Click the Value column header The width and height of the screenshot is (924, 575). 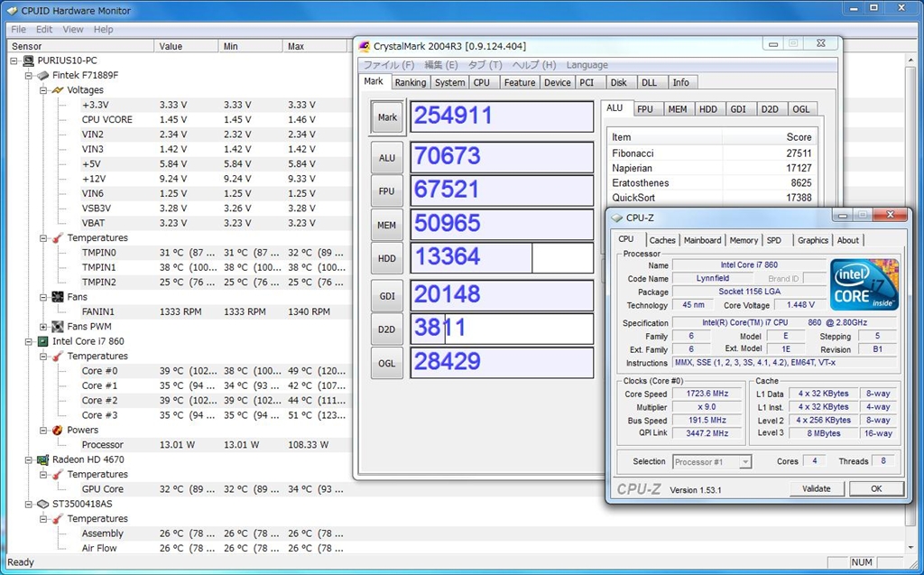171,46
